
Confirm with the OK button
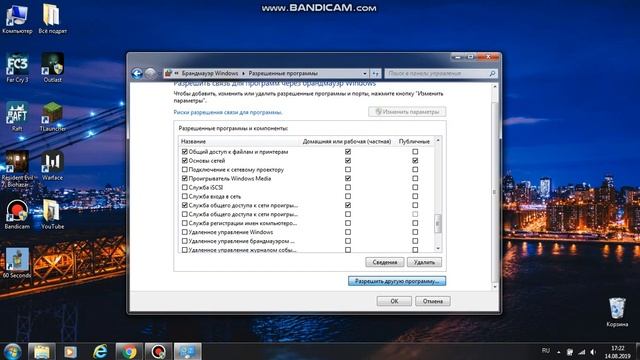pos(394,301)
